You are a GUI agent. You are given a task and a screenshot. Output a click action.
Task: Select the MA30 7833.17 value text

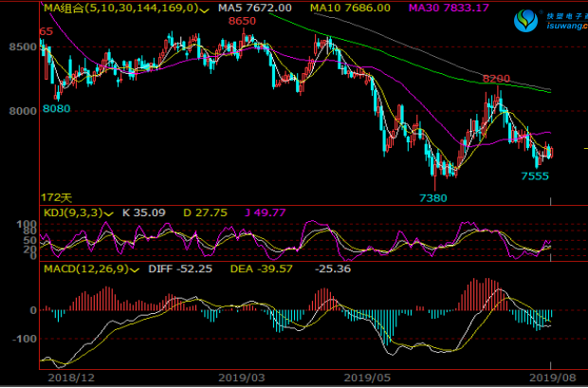(449, 8)
